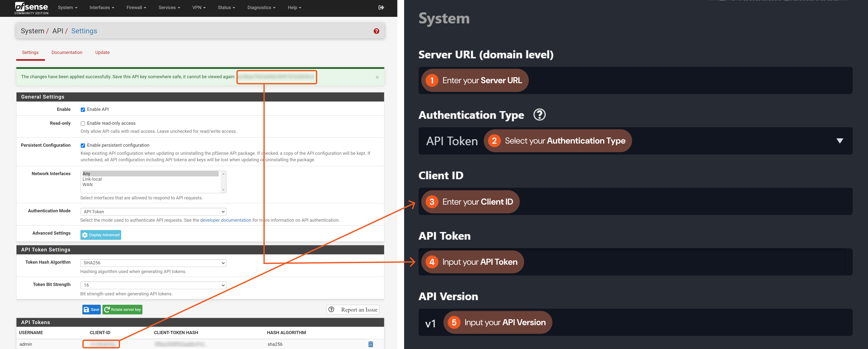Open the Authentication Mode dropdown
Image resolution: width=868 pixels, height=349 pixels.
tap(153, 212)
